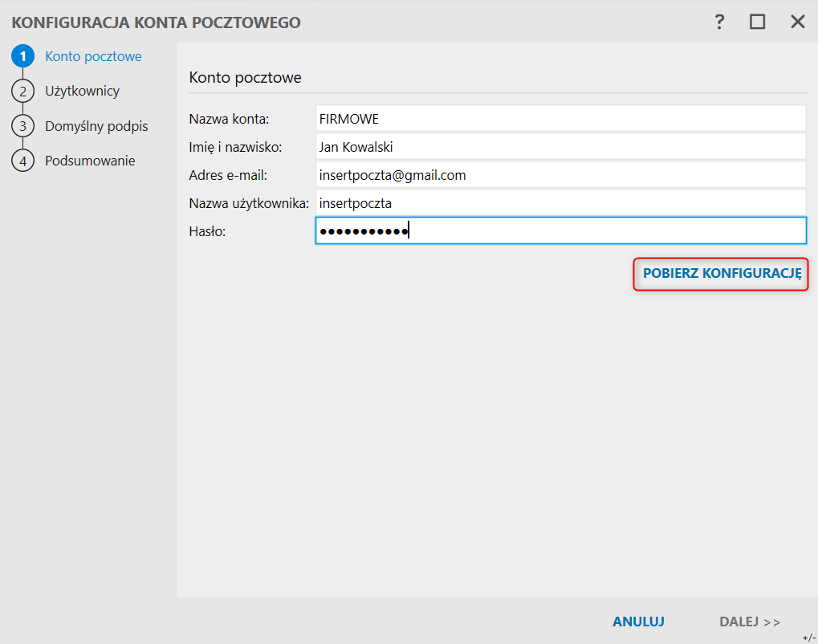Jump to the Podsumowanie step label

coord(90,161)
